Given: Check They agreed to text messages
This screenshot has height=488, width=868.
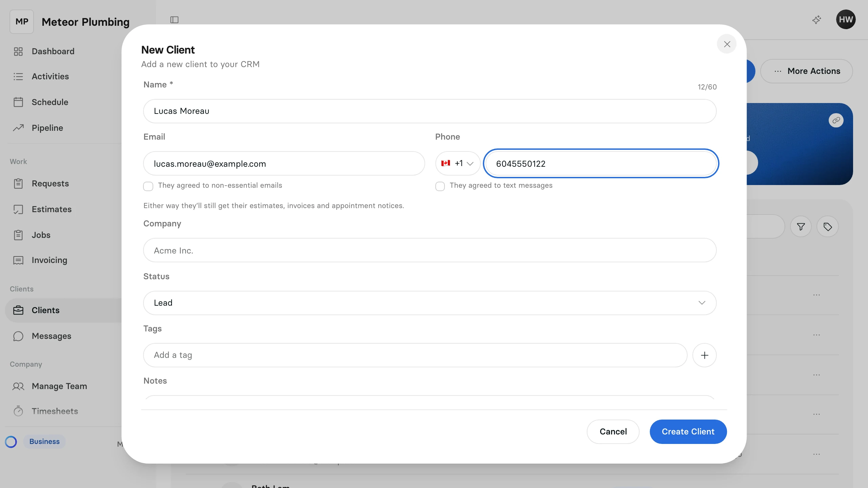Looking at the screenshot, I should tap(440, 186).
